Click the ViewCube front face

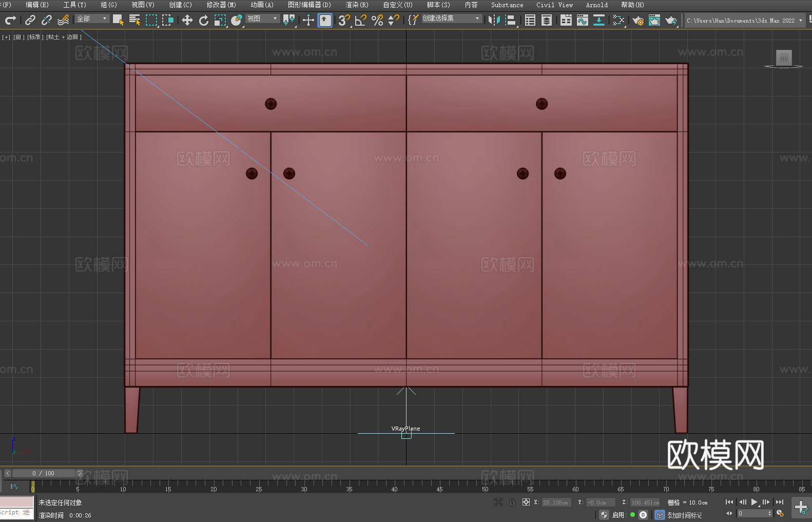pyautogui.click(x=784, y=57)
